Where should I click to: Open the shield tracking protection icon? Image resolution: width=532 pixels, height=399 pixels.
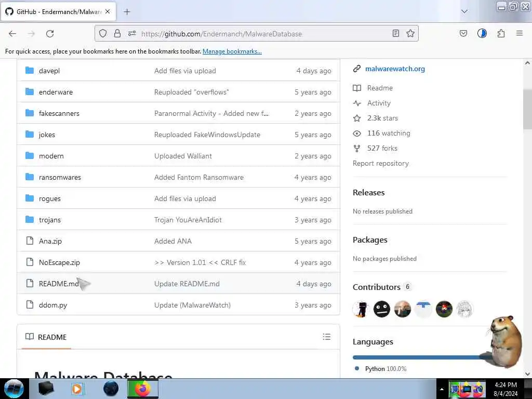103,33
